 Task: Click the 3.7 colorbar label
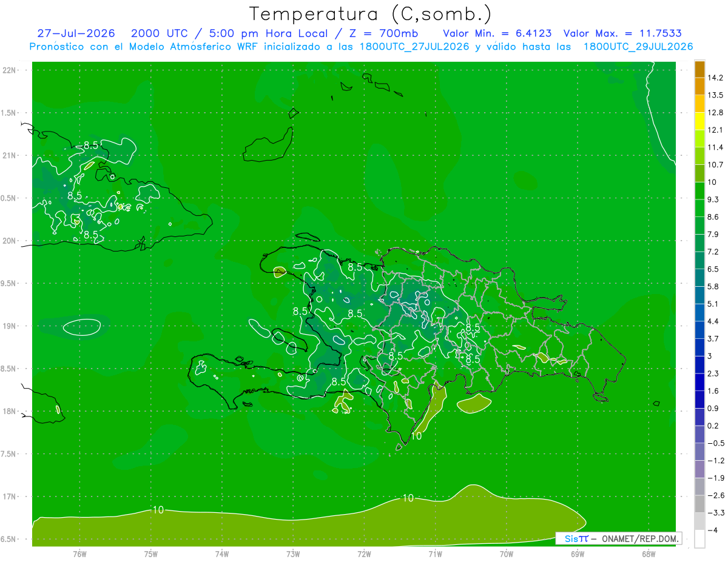tap(713, 339)
